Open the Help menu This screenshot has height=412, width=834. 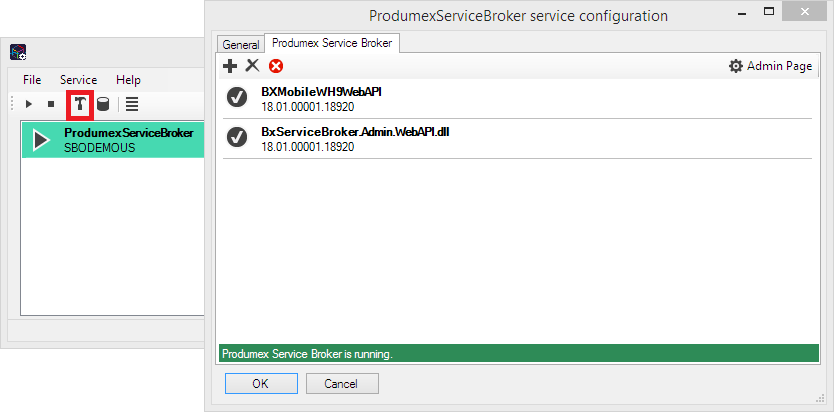[128, 80]
